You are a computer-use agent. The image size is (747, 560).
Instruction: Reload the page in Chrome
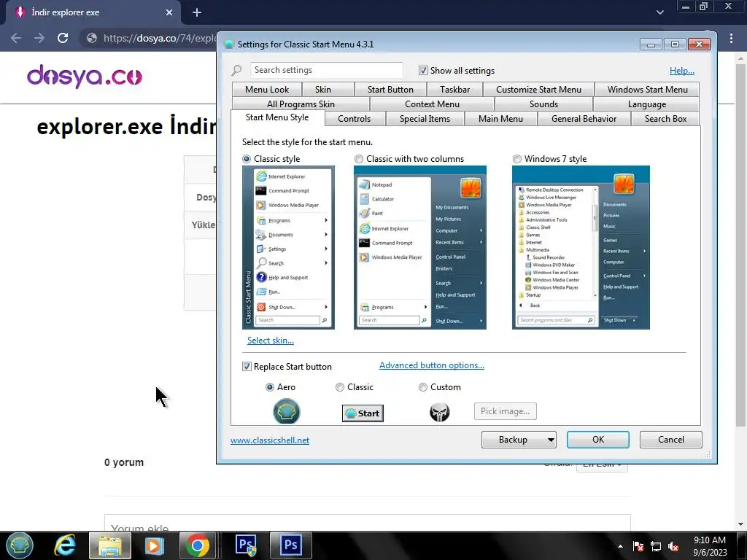coord(63,38)
